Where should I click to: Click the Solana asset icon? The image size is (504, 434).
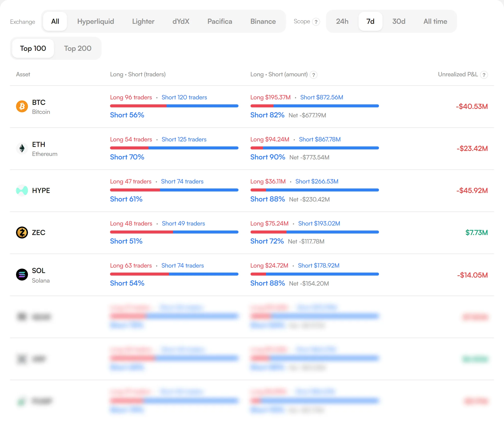point(22,275)
